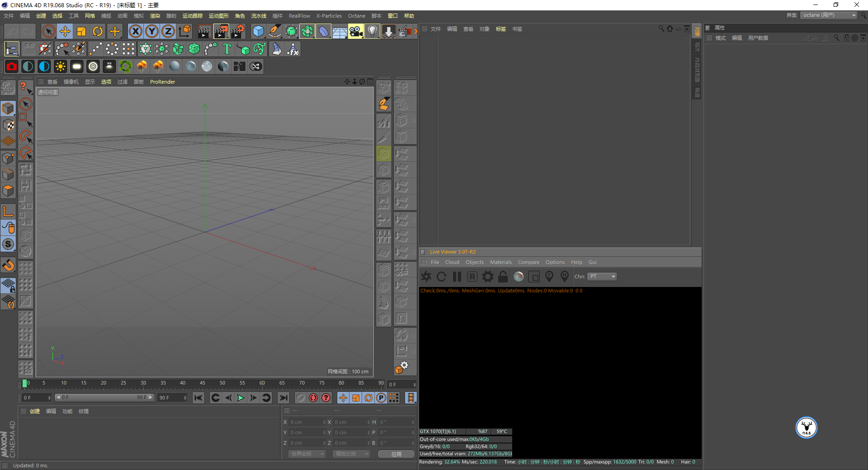Go to end of animation
This screenshot has height=470, width=868.
pyautogui.click(x=283, y=398)
